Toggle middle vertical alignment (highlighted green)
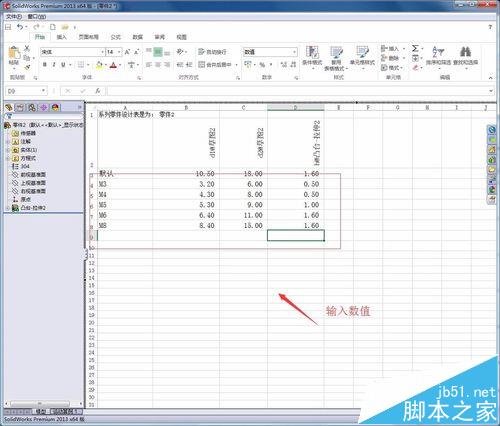 (x=158, y=52)
